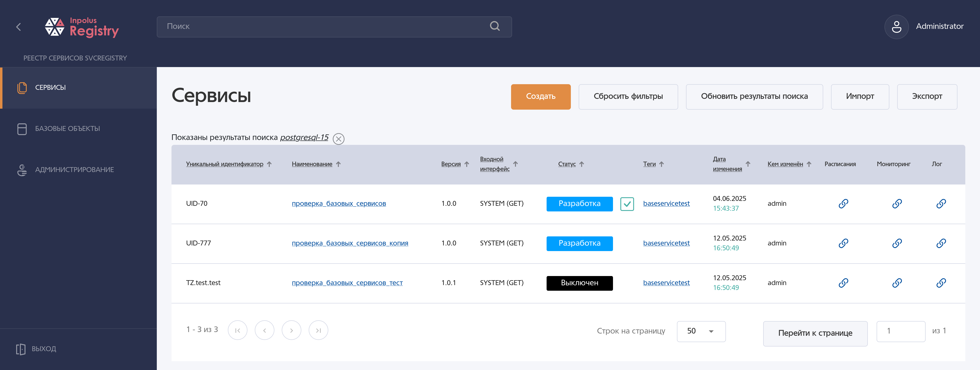This screenshot has width=980, height=370.
Task: Click the Выключен status badge
Action: (579, 283)
